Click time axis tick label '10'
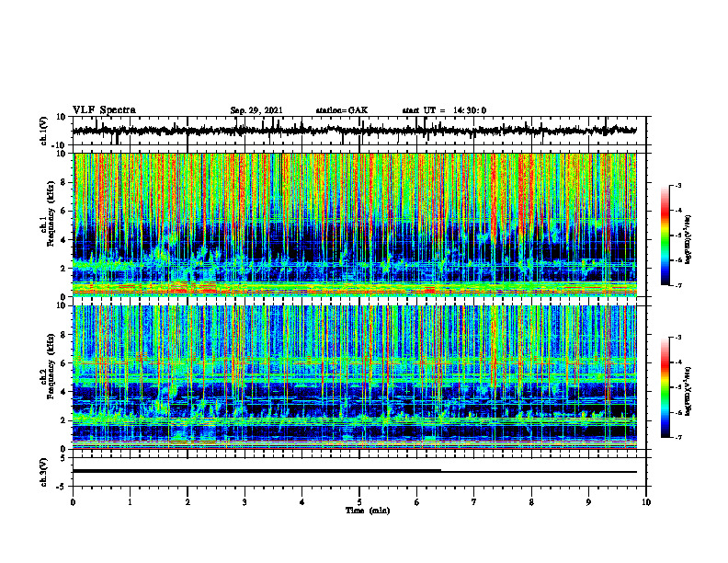The image size is (728, 563). click(646, 502)
